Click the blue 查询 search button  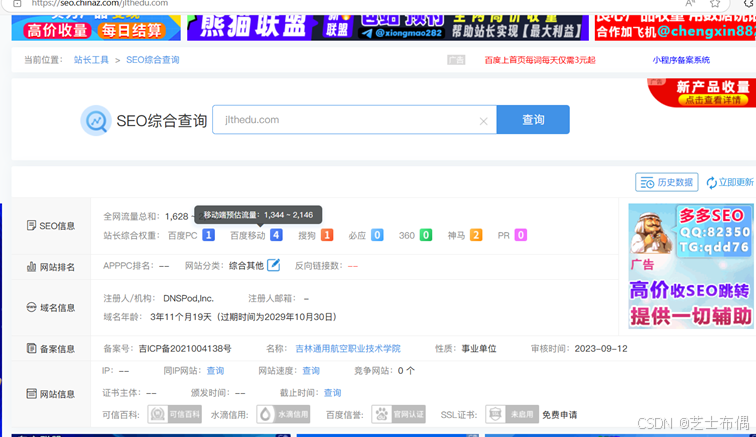(533, 120)
